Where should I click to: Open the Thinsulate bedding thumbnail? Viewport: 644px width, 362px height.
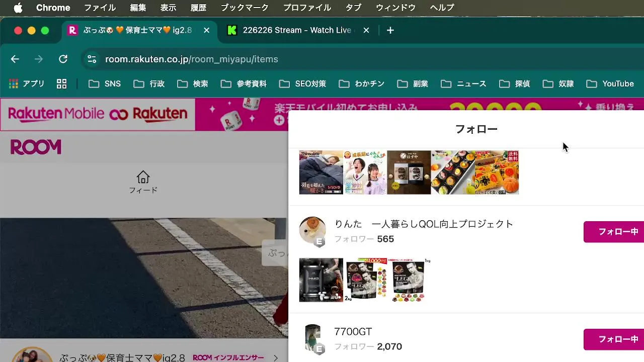point(321,172)
